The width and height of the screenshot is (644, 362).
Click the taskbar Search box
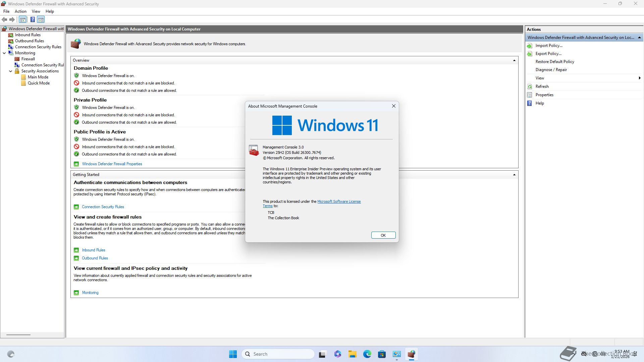tap(278, 354)
